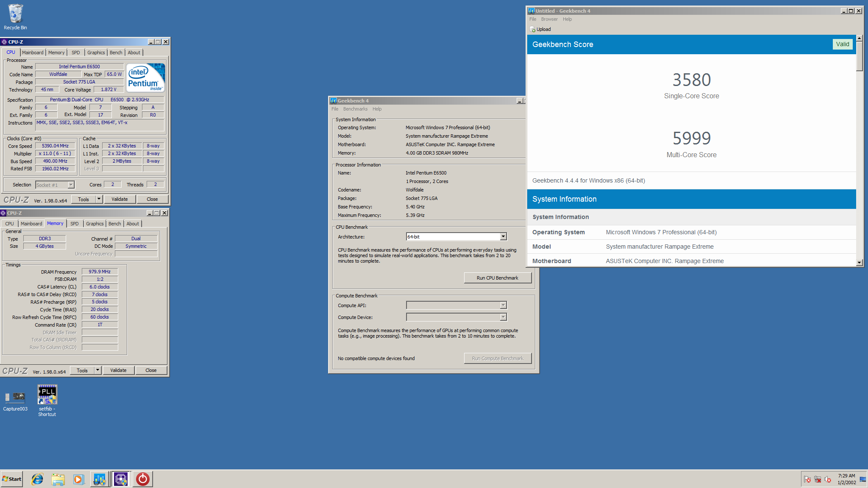The height and width of the screenshot is (488, 868).
Task: Open SPD tab in lower CPU-Z
Action: click(x=75, y=224)
